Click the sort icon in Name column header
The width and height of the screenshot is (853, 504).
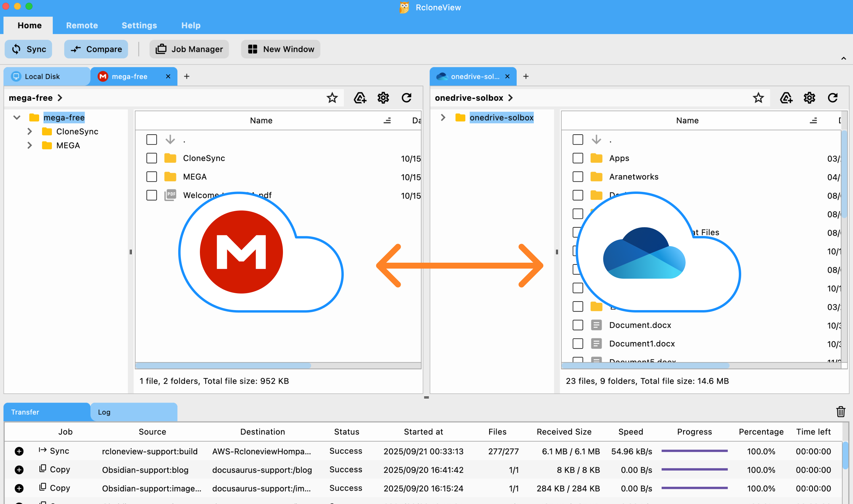tap(387, 120)
